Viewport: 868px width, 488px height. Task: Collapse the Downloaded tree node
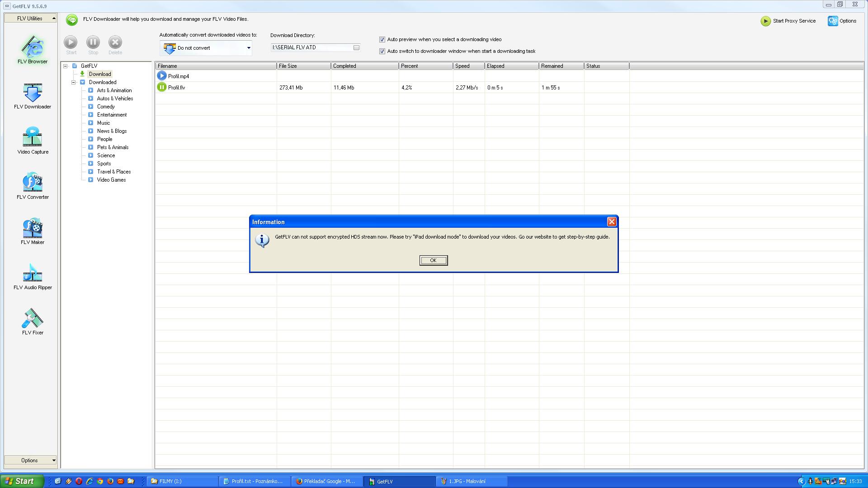click(74, 82)
